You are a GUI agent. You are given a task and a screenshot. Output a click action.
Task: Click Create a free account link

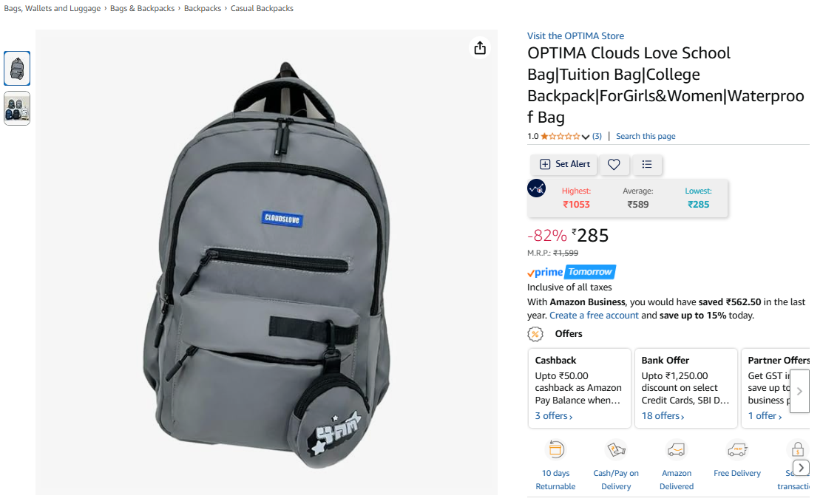(x=595, y=316)
